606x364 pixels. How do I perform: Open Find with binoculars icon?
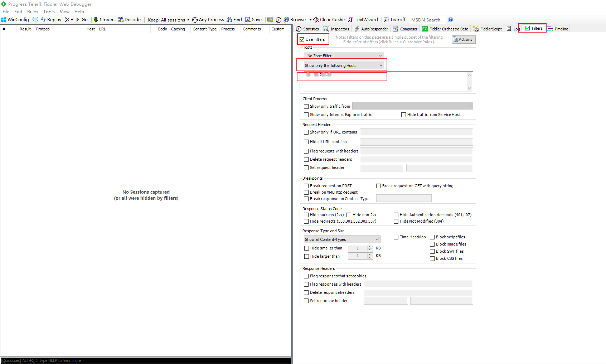[229, 20]
